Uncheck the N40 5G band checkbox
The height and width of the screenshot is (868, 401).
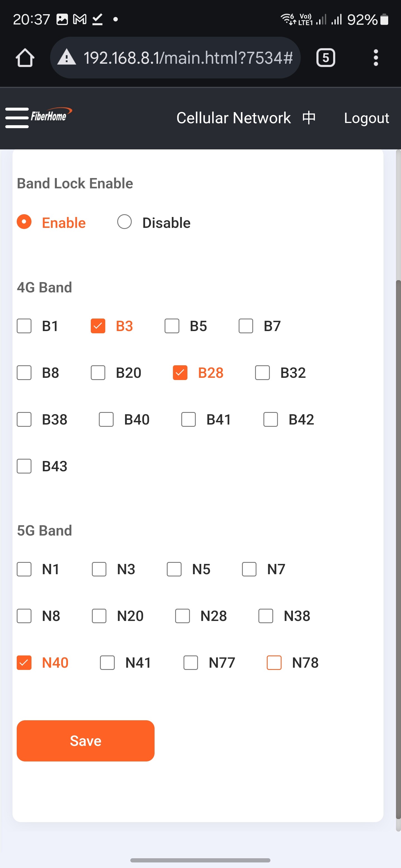click(x=24, y=663)
